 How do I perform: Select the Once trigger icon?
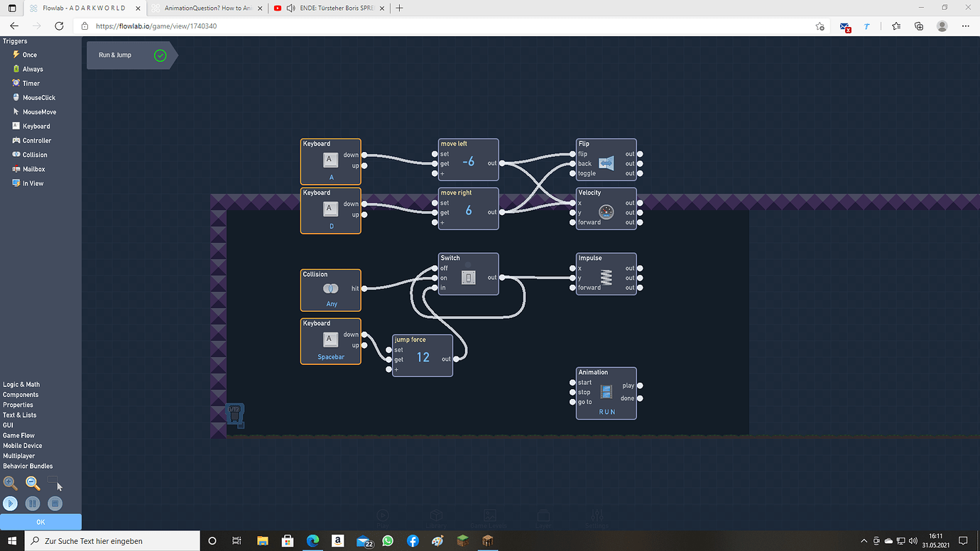(16, 55)
